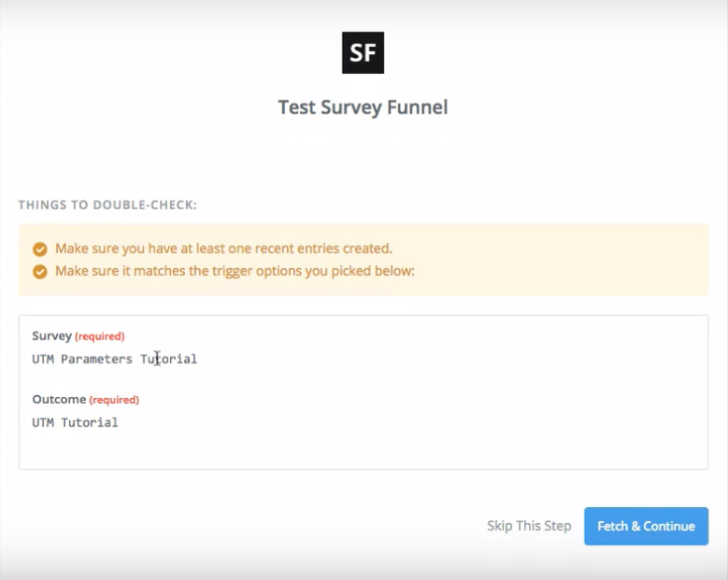
Task: Click the Survey field label
Action: tap(51, 336)
